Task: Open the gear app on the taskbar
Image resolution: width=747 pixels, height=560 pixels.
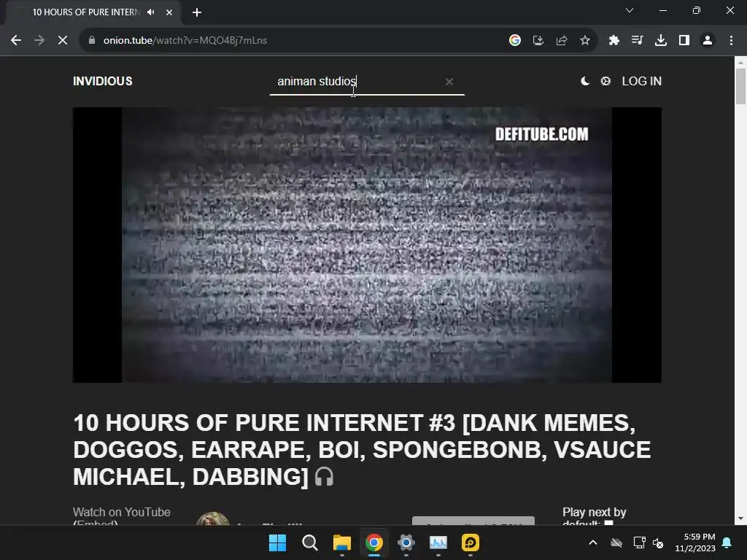Action: click(x=406, y=542)
